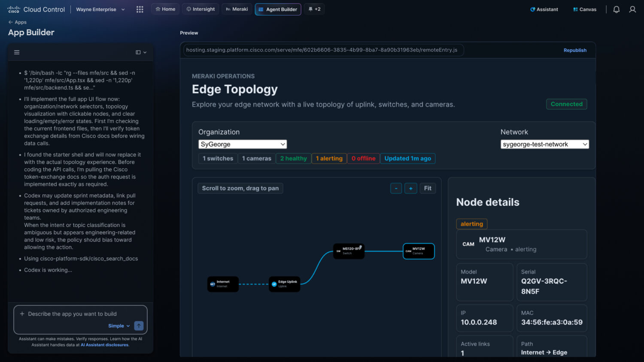This screenshot has width=644, height=362.
Task: Open the Network sygeorge-test-network dropdown
Action: point(545,145)
